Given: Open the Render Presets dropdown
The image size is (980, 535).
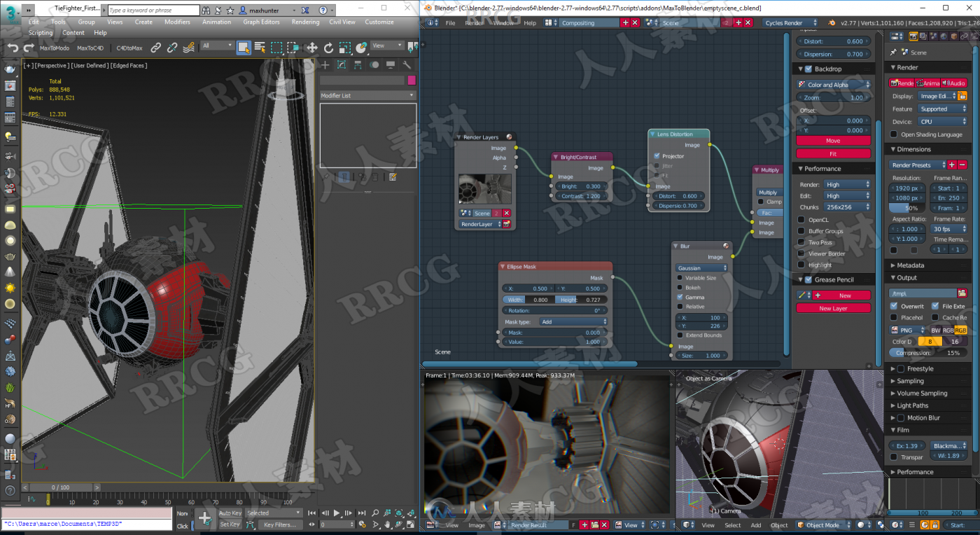Looking at the screenshot, I should (917, 165).
